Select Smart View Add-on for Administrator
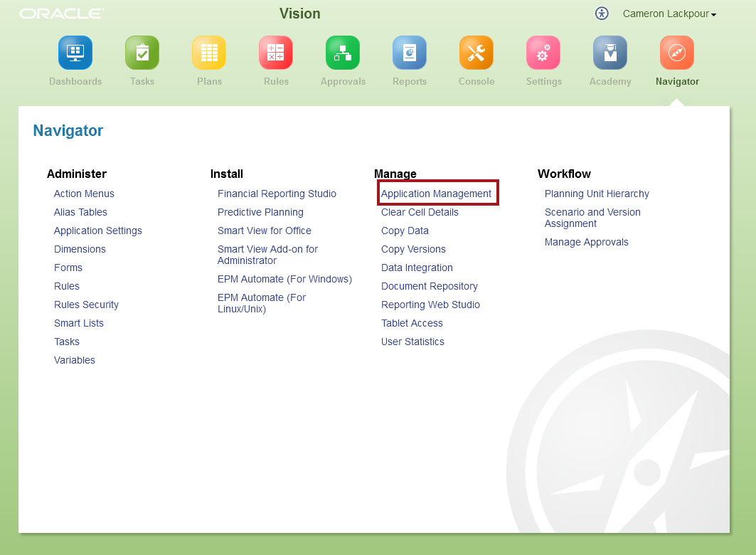Screen dimensions: 756x555 point(267,255)
